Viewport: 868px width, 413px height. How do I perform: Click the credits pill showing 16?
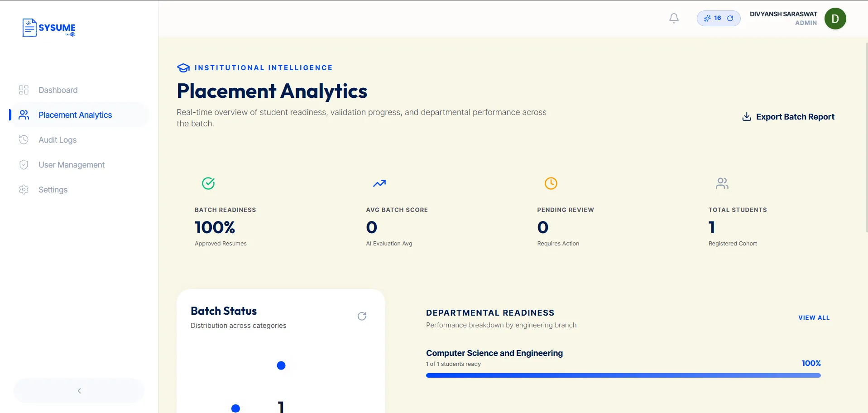pyautogui.click(x=719, y=18)
